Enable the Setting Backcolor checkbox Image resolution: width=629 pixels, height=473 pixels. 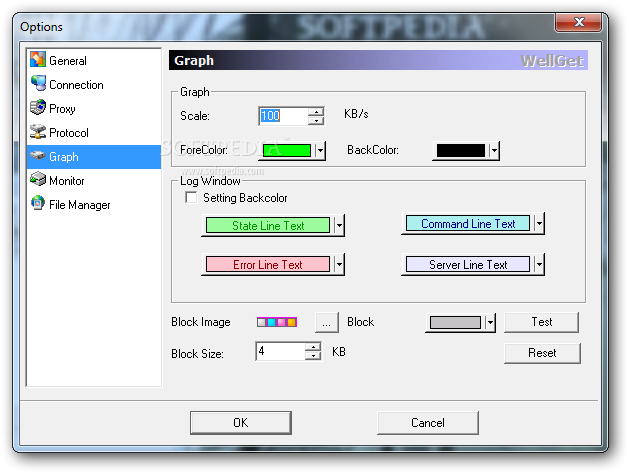191,197
